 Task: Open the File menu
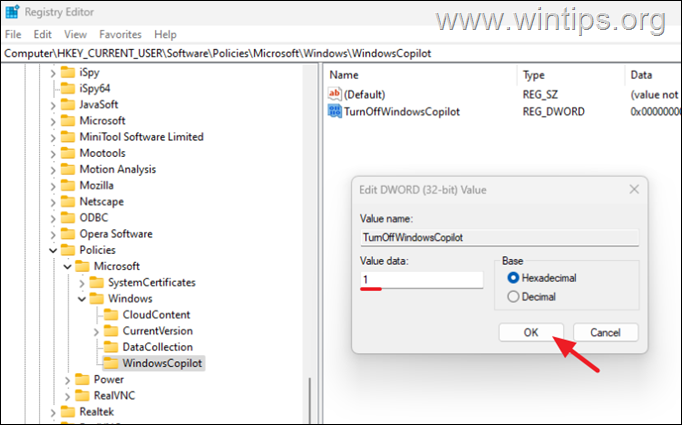[x=13, y=34]
